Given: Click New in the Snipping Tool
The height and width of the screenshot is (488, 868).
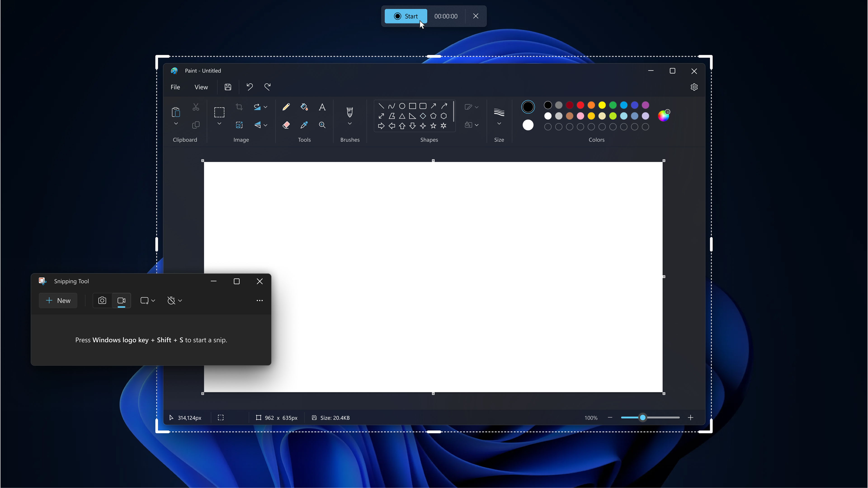Looking at the screenshot, I should tap(58, 300).
